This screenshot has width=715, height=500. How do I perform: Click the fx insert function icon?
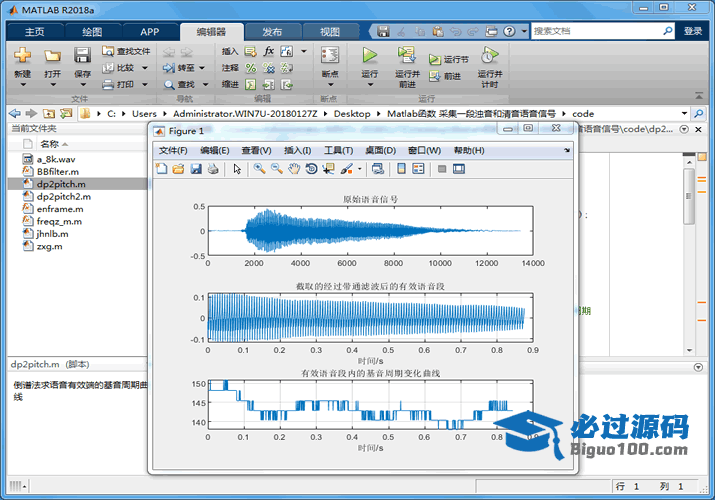(269, 51)
